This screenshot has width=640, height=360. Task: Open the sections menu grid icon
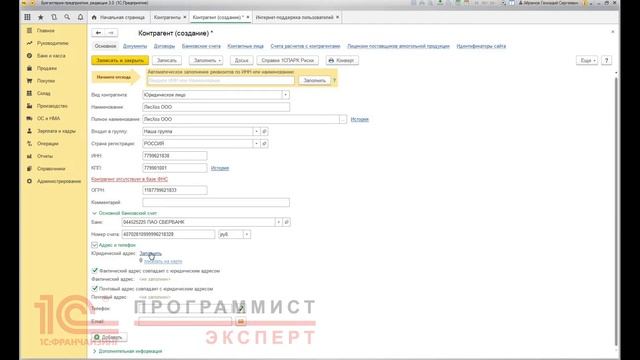tap(27, 17)
